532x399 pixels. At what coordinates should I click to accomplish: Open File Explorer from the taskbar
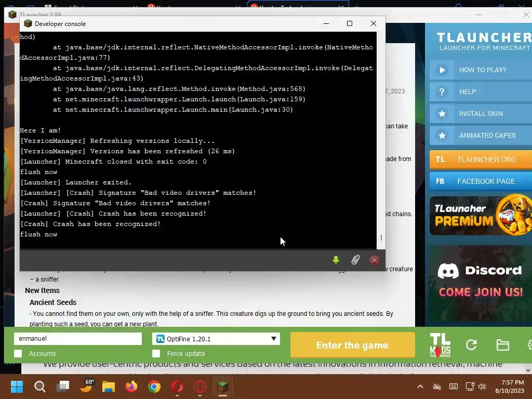click(109, 387)
